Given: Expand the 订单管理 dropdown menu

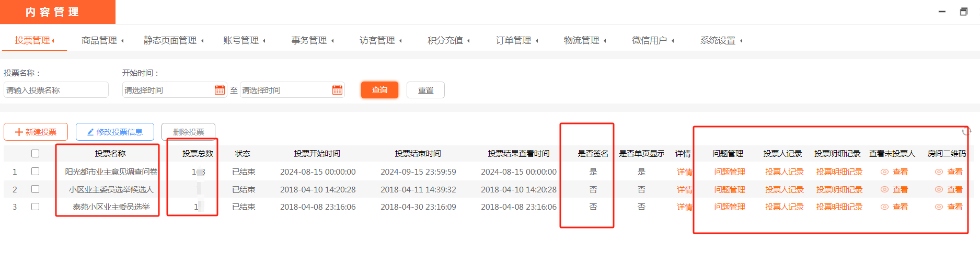Looking at the screenshot, I should tap(516, 40).
